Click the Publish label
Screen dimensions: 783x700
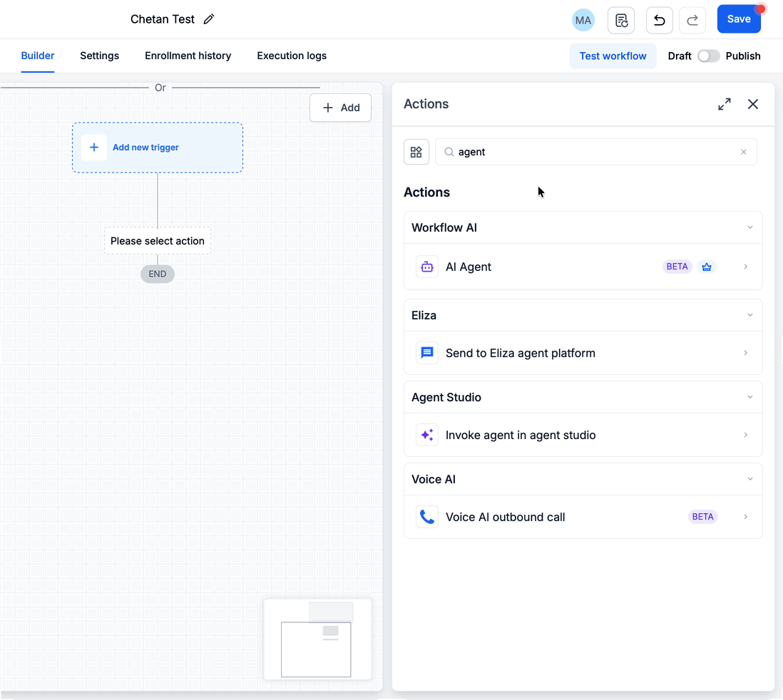pyautogui.click(x=742, y=56)
